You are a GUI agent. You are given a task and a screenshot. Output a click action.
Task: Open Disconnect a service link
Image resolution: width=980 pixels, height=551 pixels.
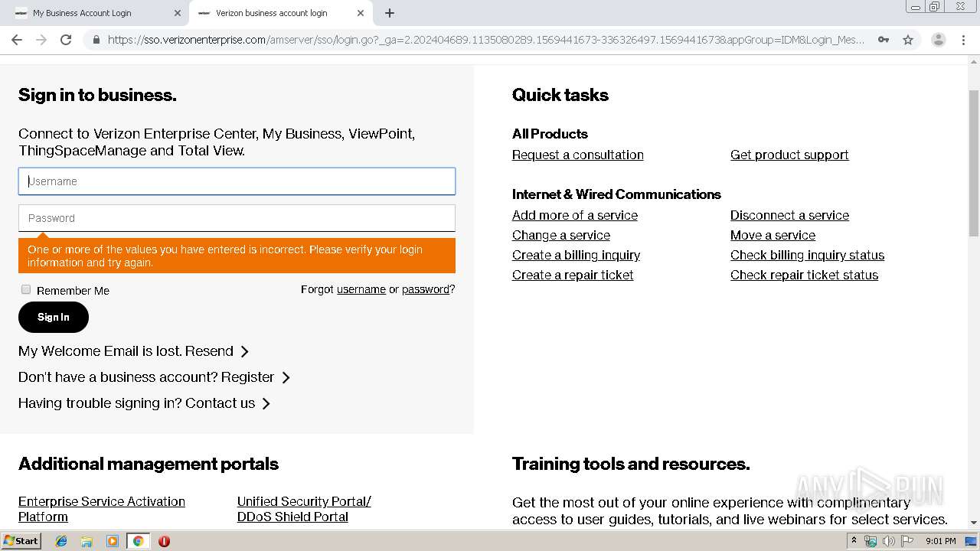point(789,215)
